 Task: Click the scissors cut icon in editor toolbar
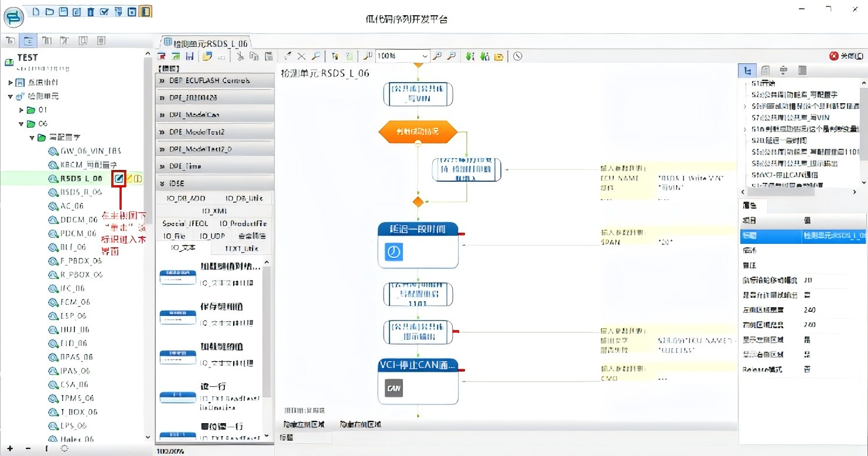point(240,56)
